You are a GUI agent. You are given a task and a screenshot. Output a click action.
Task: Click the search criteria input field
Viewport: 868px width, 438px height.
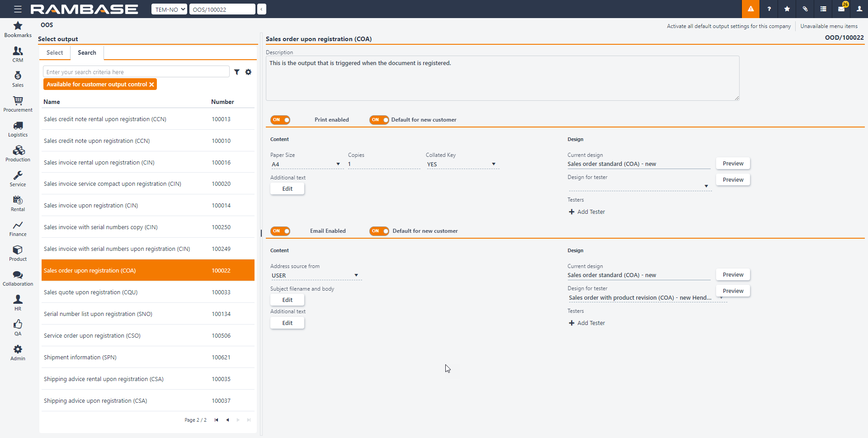[136, 72]
